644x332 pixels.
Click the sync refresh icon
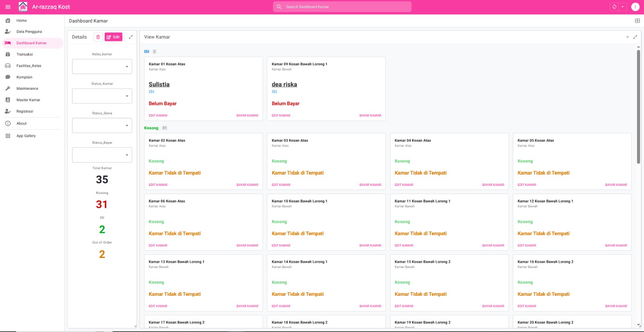614,7
